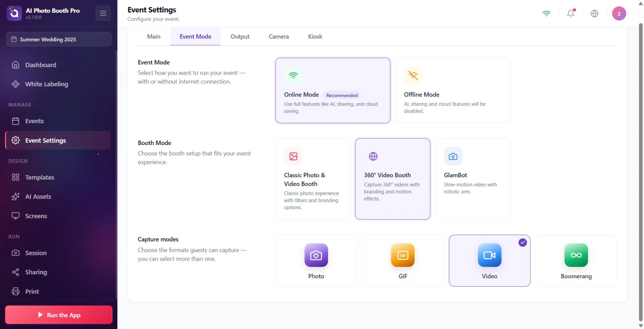
Task: Select the Offline Mode card
Action: tap(452, 91)
